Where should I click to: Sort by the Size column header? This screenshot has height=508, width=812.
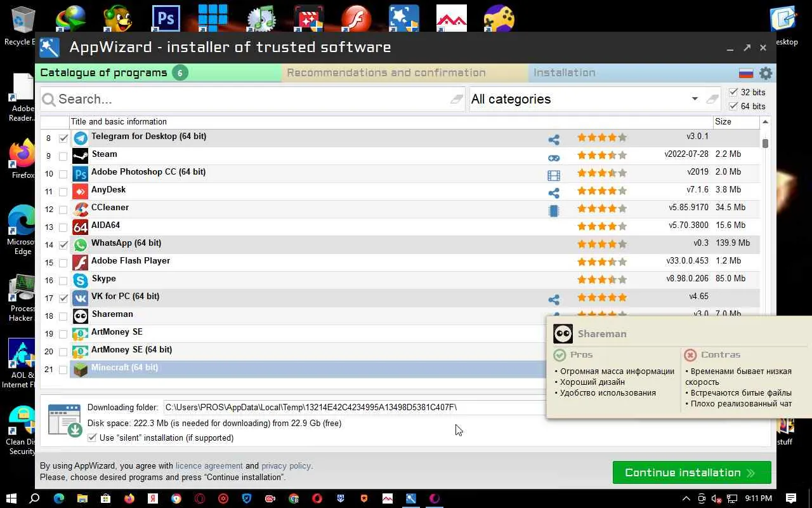pos(737,122)
